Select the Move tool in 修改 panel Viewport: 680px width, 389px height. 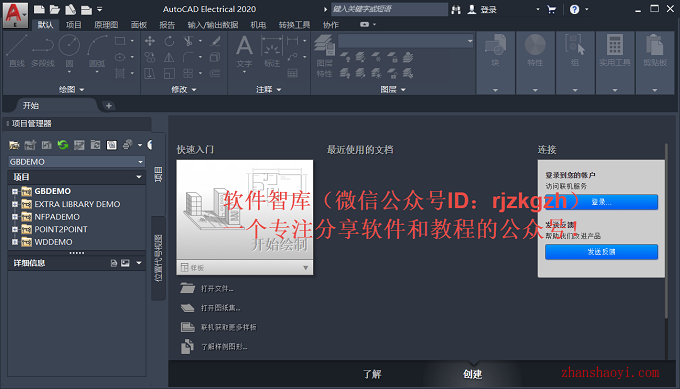tap(150, 41)
